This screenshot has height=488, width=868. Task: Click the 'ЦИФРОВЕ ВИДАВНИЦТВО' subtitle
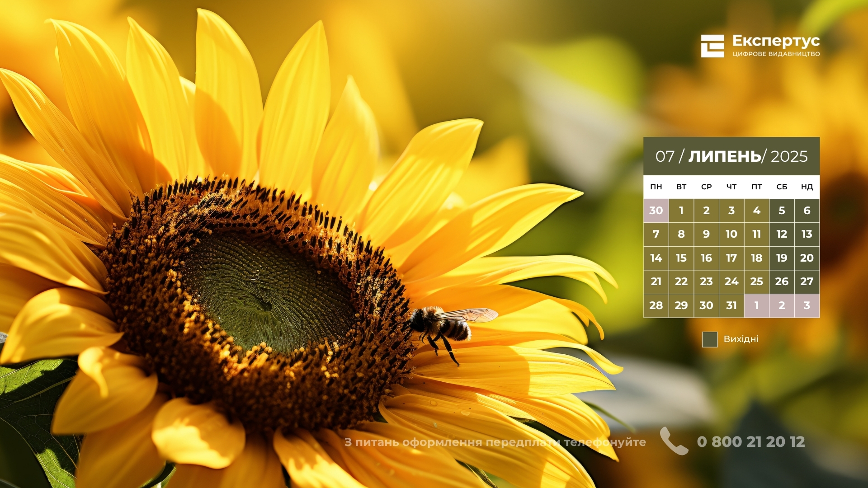point(776,54)
